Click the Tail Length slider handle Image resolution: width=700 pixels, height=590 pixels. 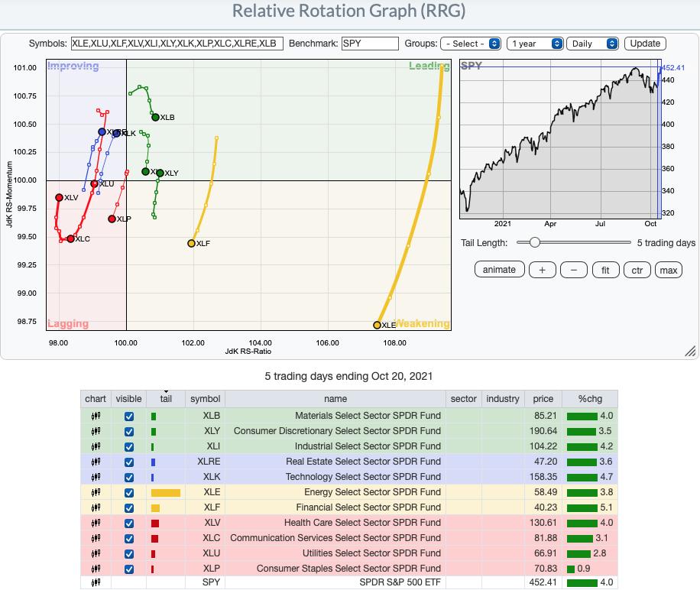(x=534, y=242)
